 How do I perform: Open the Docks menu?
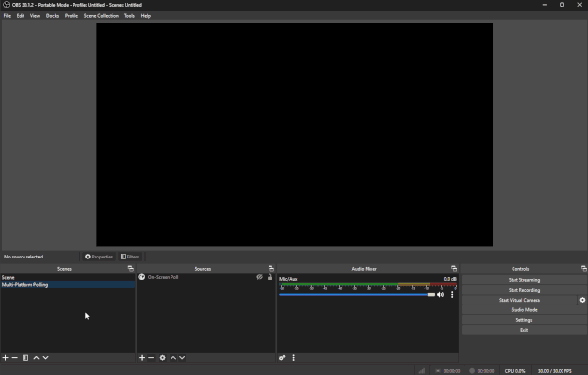click(53, 16)
